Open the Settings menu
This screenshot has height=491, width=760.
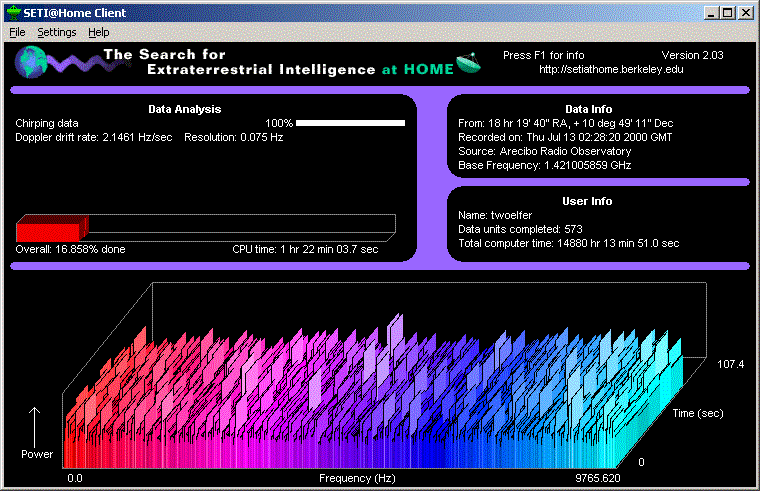click(57, 32)
